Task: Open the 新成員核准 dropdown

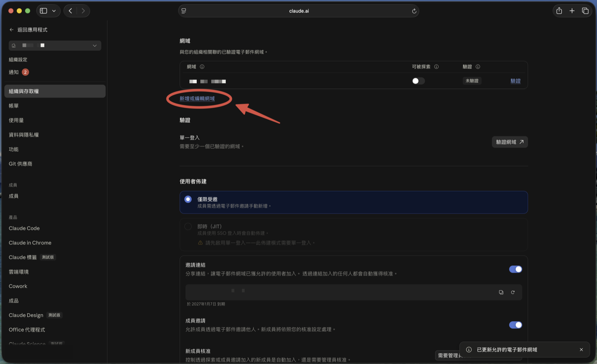Action: point(479,355)
